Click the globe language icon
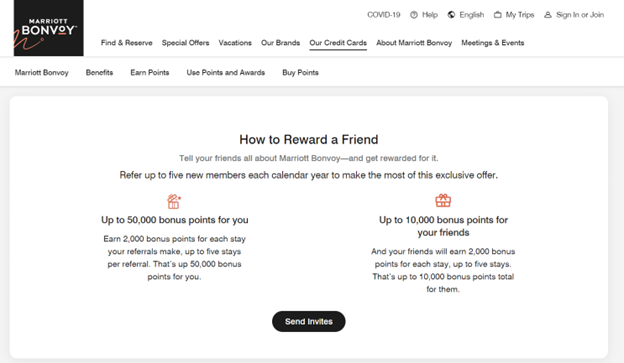The width and height of the screenshot is (624, 363). pos(451,15)
